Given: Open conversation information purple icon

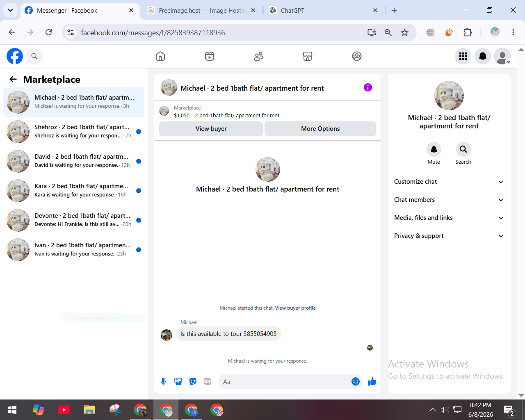Looking at the screenshot, I should point(368,87).
